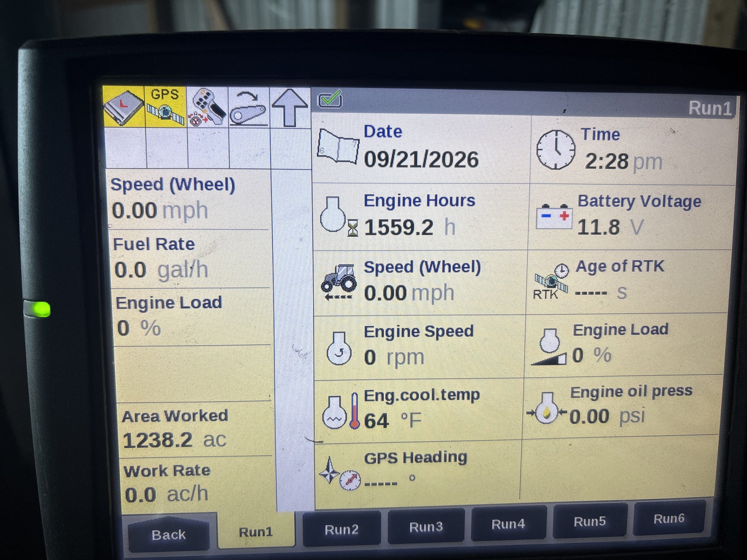Select the Work Rate value 0.0 ac/h
Image resolution: width=747 pixels, height=560 pixels.
click(166, 494)
